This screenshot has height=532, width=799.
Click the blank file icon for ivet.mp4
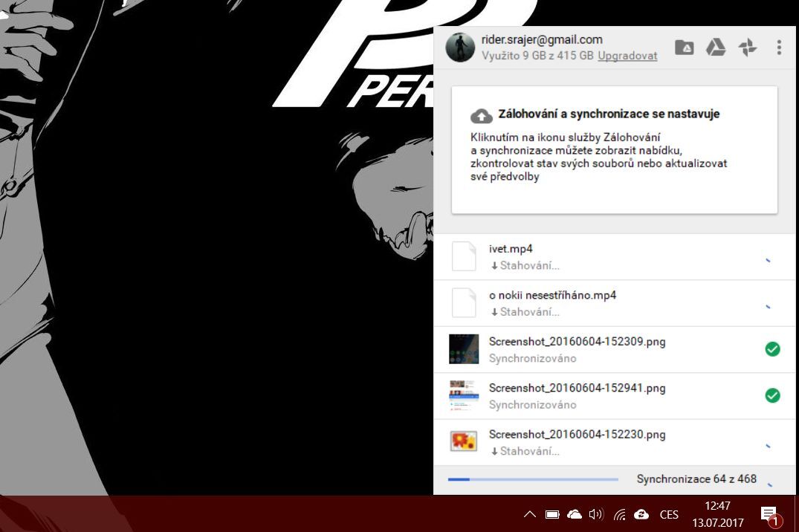(x=464, y=257)
